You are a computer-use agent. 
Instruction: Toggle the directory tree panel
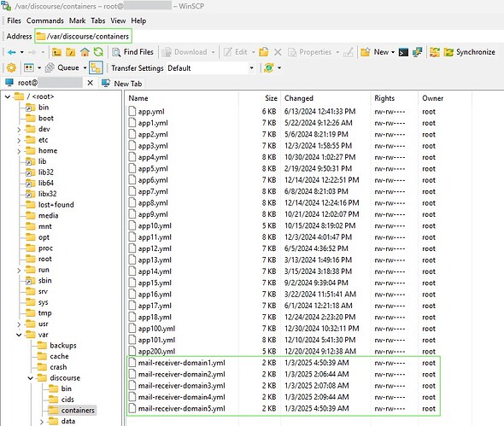pyautogui.click(x=96, y=67)
